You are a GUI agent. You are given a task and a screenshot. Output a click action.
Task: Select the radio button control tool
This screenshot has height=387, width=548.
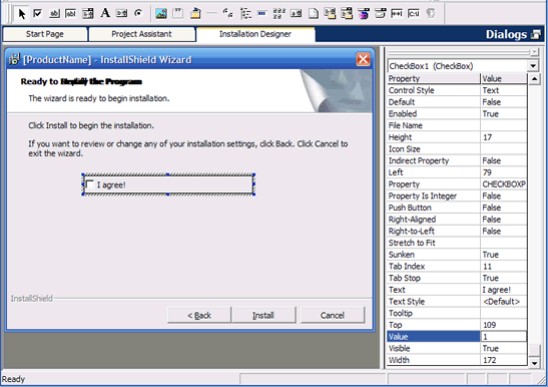pos(138,13)
